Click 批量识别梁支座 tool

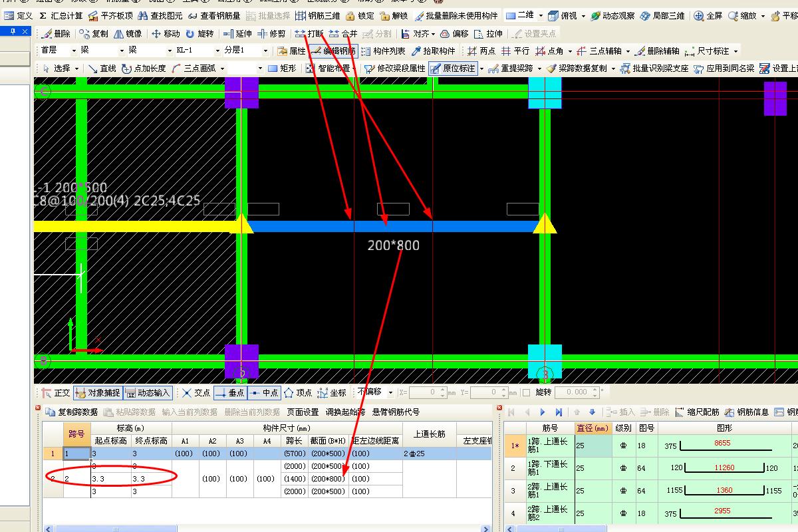point(654,68)
